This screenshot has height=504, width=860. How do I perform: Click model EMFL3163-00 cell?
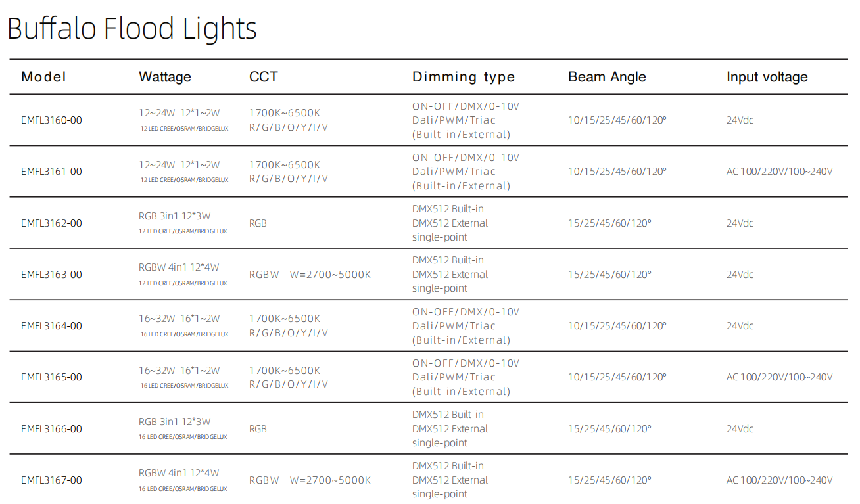51,275
